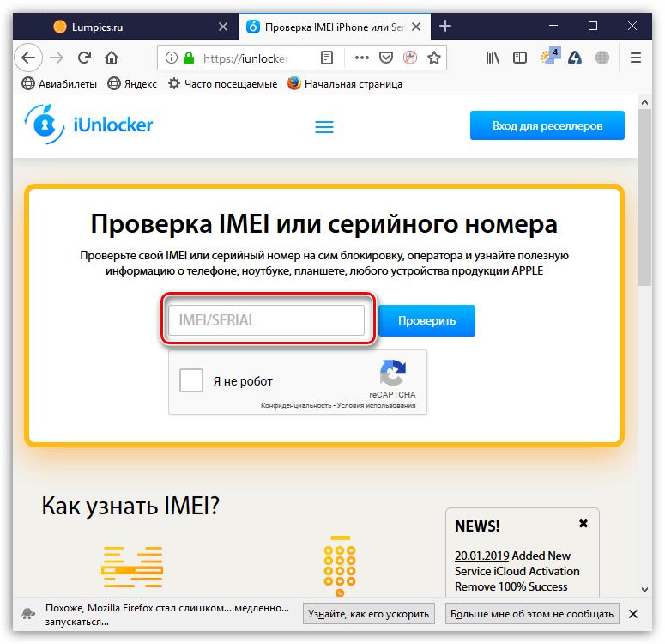Dismiss the Firefox slow startup notification
The width and height of the screenshot is (665, 644).
pyautogui.click(x=633, y=614)
